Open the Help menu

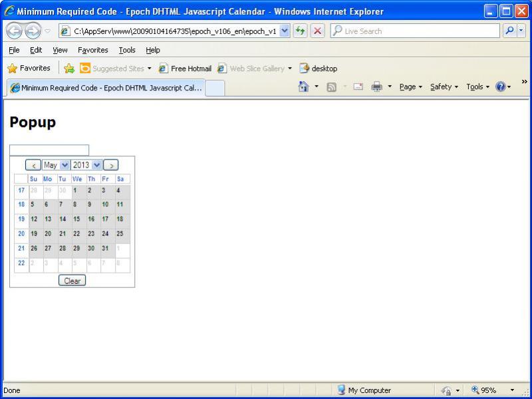(x=153, y=51)
